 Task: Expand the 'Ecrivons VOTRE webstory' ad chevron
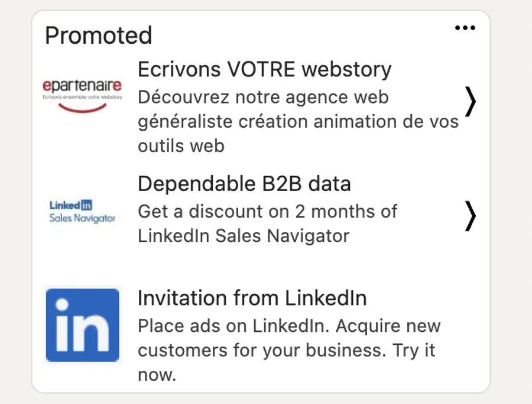[x=471, y=102]
